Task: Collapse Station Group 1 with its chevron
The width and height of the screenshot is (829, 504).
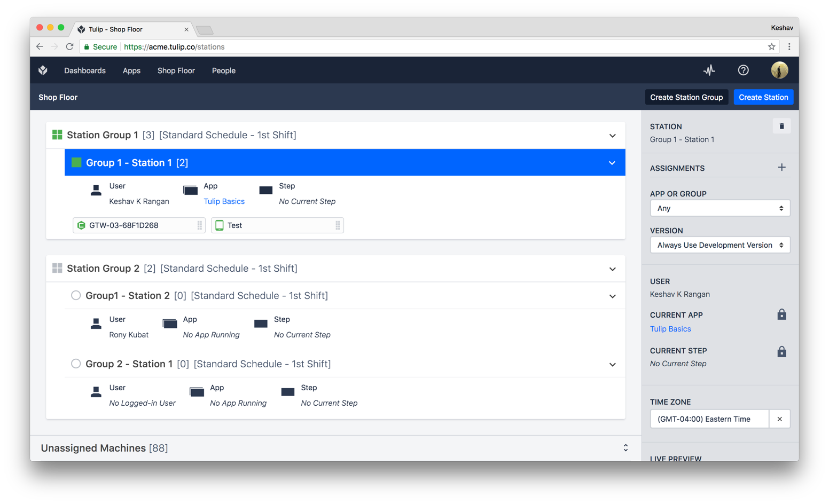Action: click(612, 136)
